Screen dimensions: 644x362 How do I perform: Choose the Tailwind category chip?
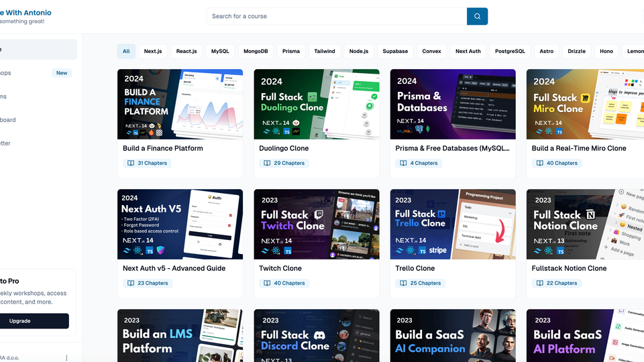coord(325,52)
